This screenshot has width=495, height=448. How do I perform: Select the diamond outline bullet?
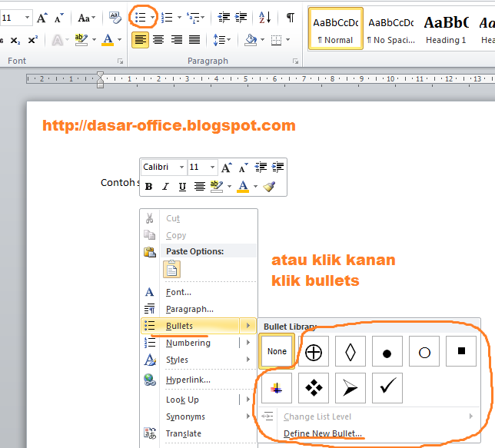point(350,352)
